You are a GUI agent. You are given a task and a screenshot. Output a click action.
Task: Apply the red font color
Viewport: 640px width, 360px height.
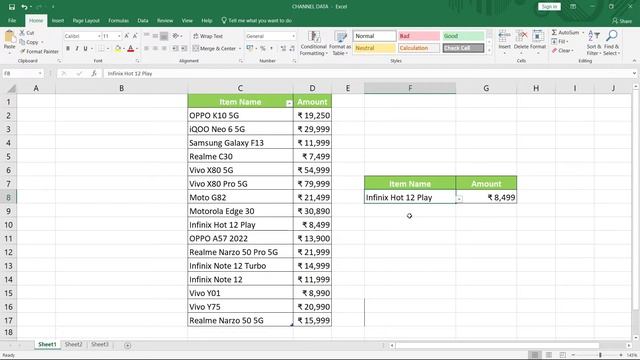[131, 49]
